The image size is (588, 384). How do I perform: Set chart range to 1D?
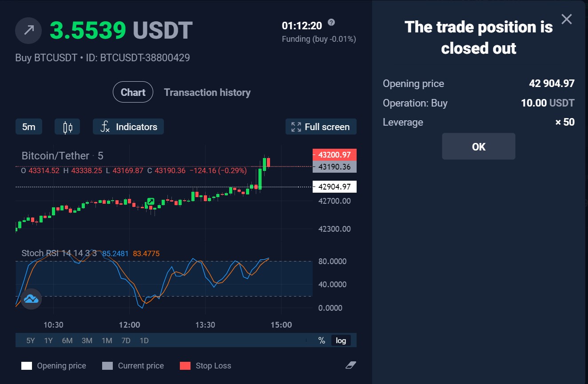(144, 340)
